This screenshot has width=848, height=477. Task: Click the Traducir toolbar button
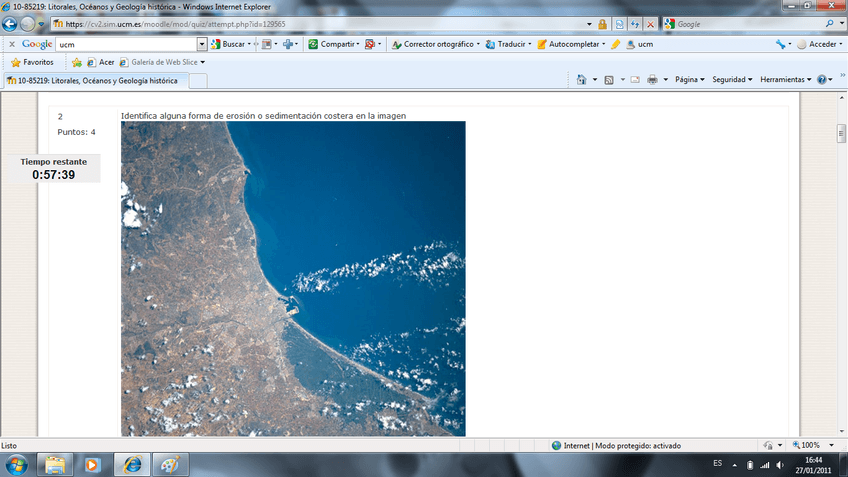pos(511,44)
